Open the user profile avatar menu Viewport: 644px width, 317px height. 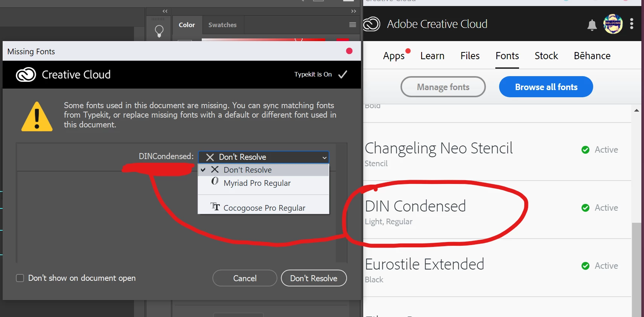[x=613, y=24]
